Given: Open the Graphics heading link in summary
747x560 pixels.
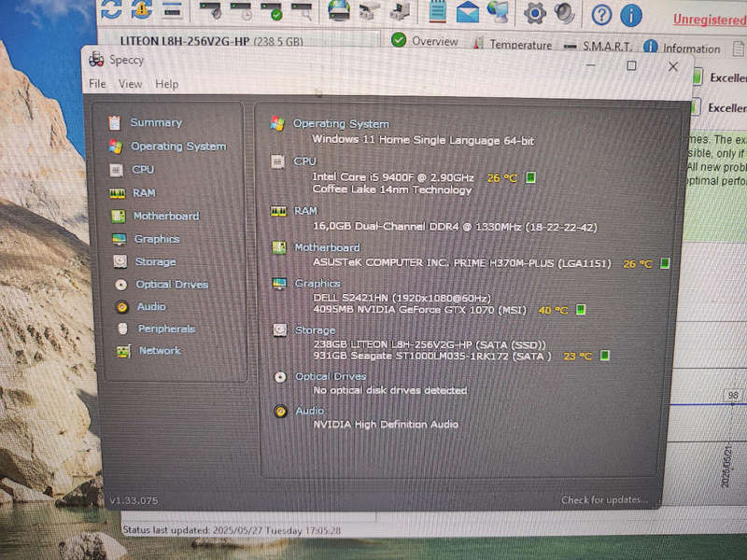Looking at the screenshot, I should click(317, 284).
